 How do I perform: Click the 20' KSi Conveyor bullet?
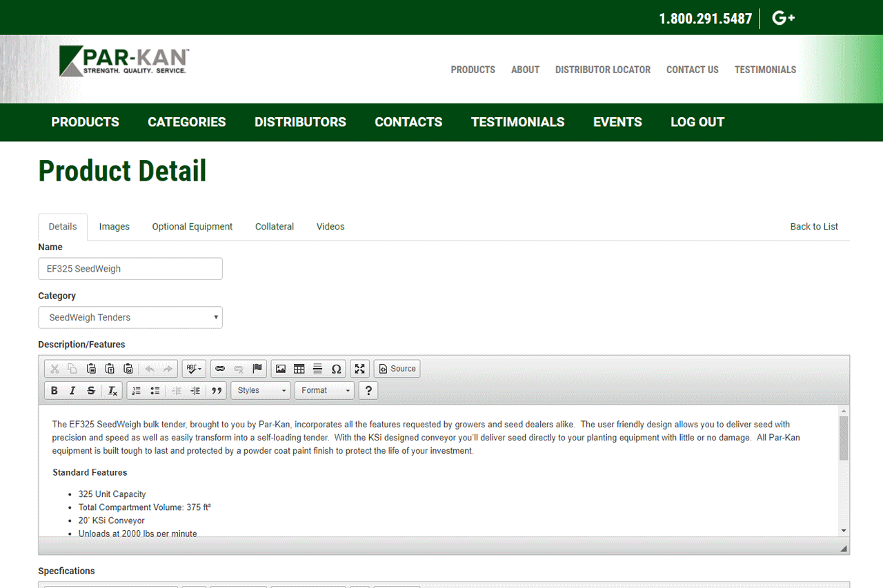112,520
